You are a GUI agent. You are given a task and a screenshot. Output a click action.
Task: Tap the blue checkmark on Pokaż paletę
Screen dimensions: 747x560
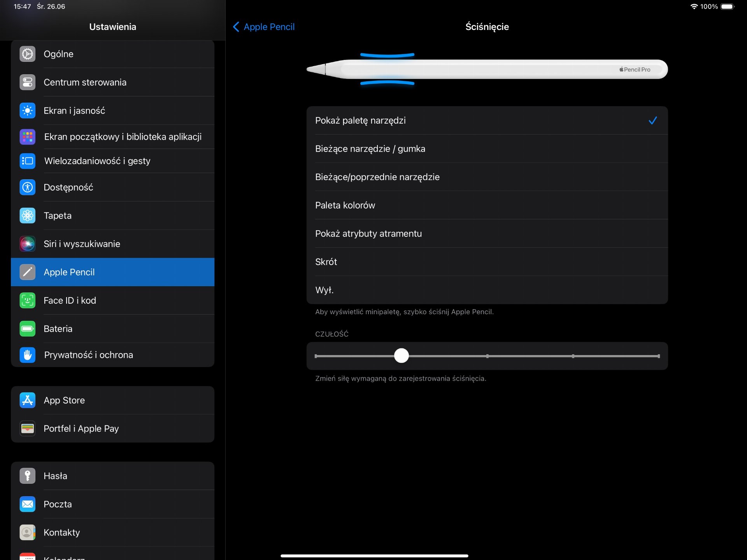point(653,121)
